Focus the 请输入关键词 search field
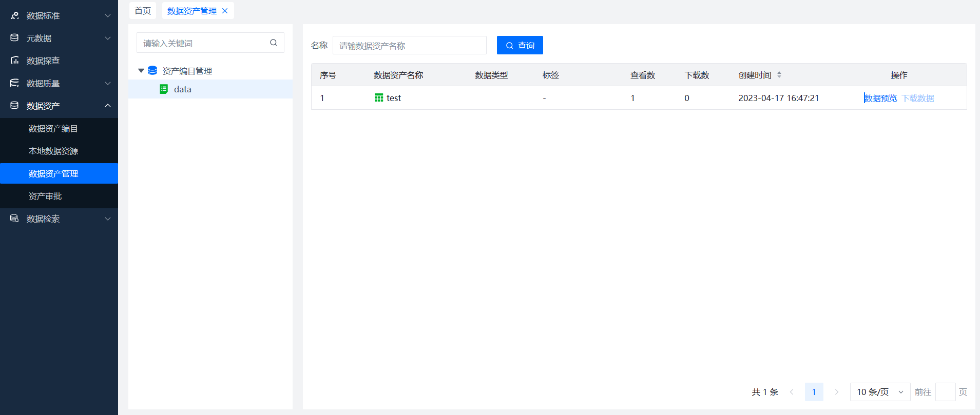Screen dimensions: 980x415 (x=210, y=43)
